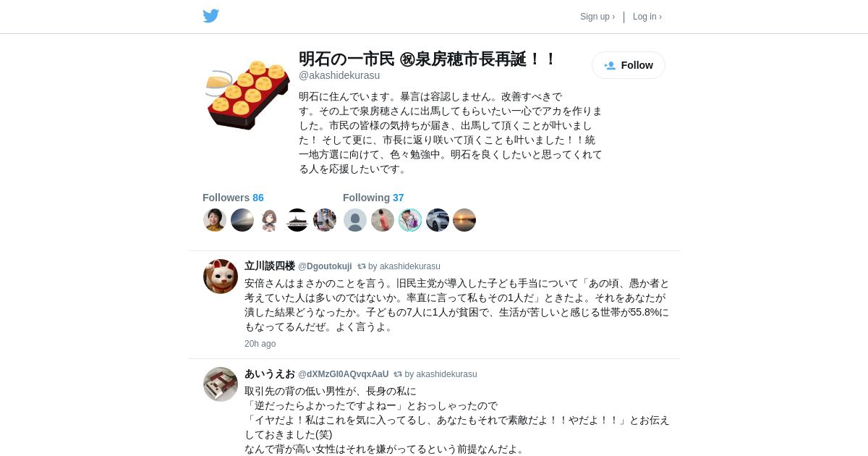Open the car photo following avatar
The width and height of the screenshot is (868, 456).
(x=438, y=220)
